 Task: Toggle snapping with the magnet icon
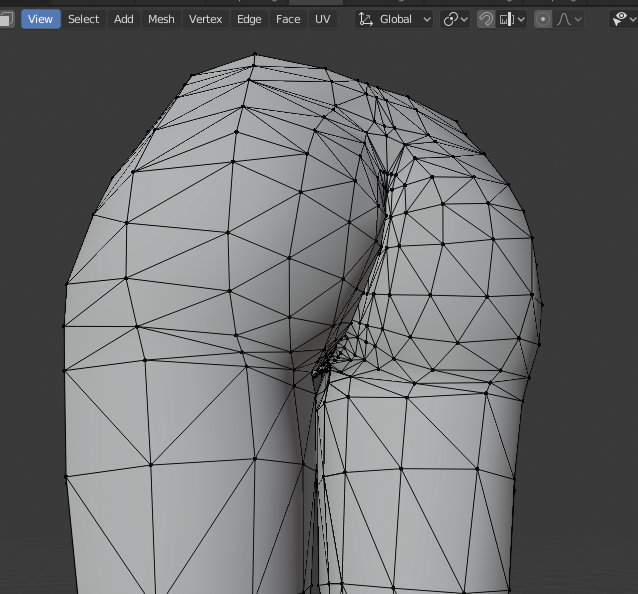point(486,19)
